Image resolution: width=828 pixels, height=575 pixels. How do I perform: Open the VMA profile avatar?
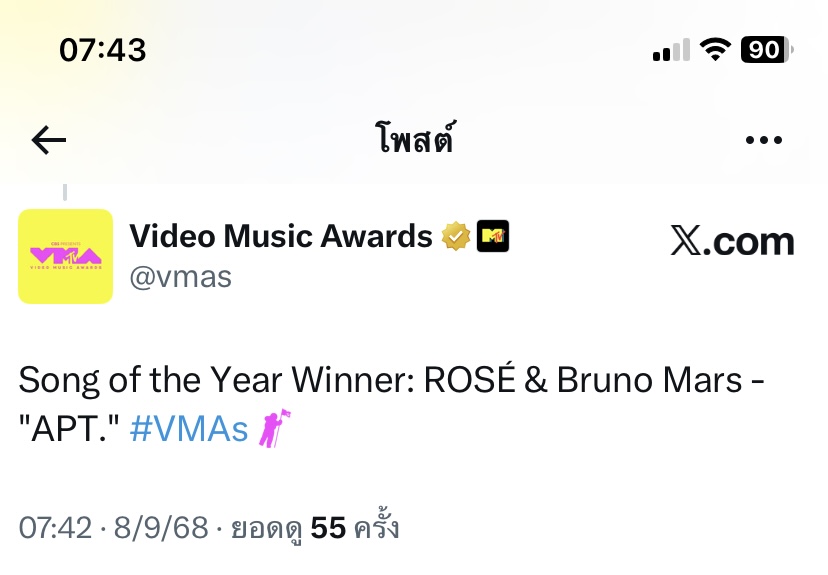coord(65,256)
